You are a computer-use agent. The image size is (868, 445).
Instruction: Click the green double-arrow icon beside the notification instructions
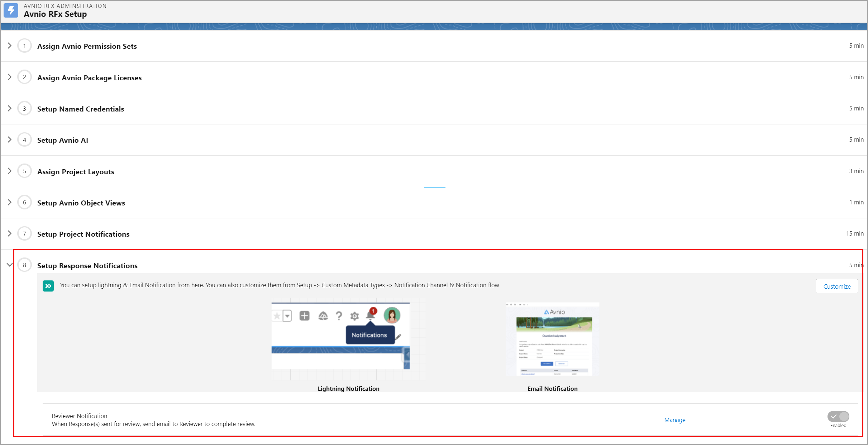(48, 286)
